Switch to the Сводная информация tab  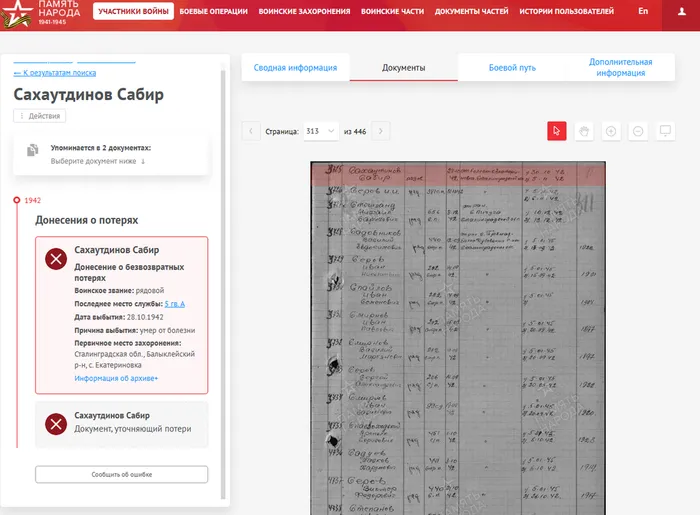(x=295, y=68)
